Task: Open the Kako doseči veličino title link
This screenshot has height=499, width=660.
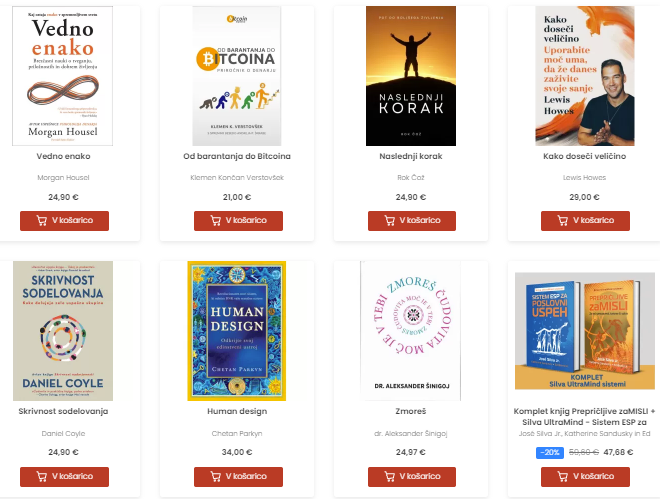Action: (585, 156)
